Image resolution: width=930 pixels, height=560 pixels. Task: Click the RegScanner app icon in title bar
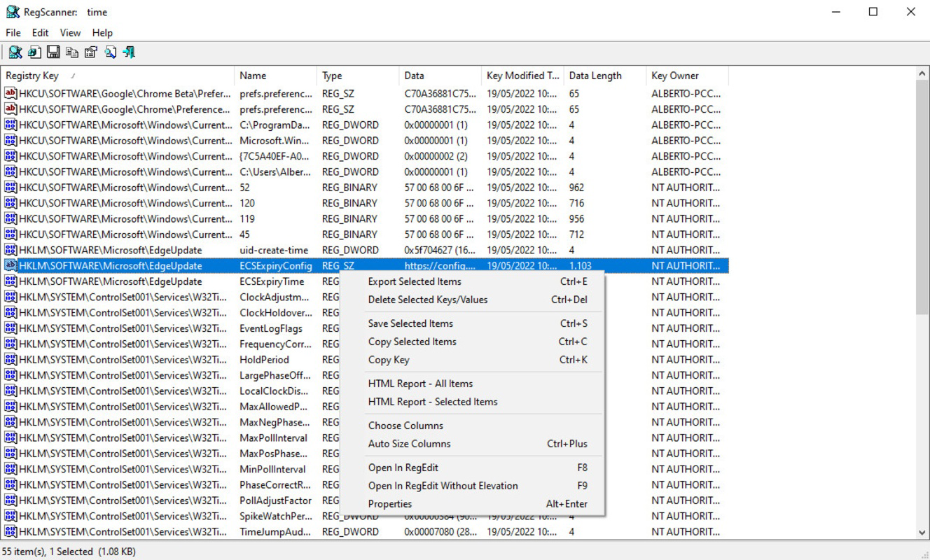coord(13,12)
